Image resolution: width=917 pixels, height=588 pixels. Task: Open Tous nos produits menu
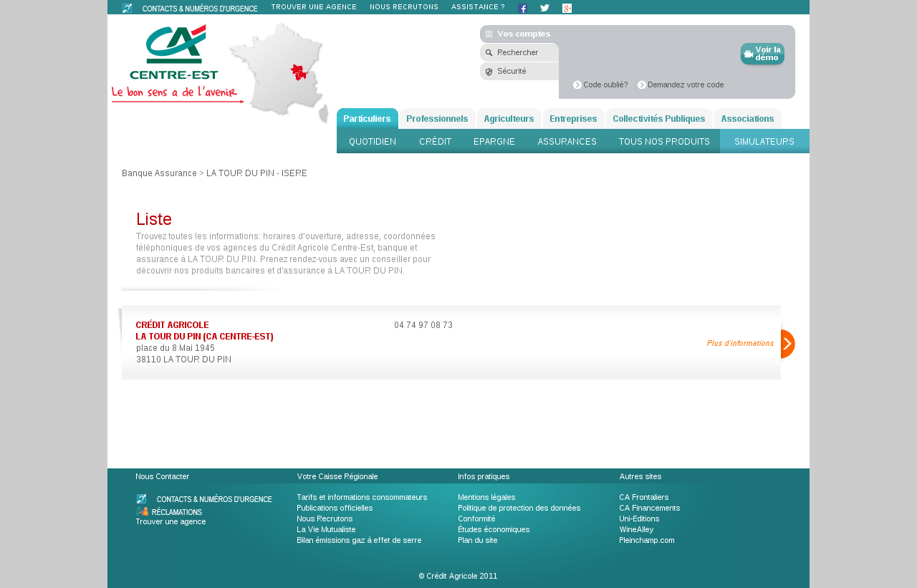pos(664,141)
